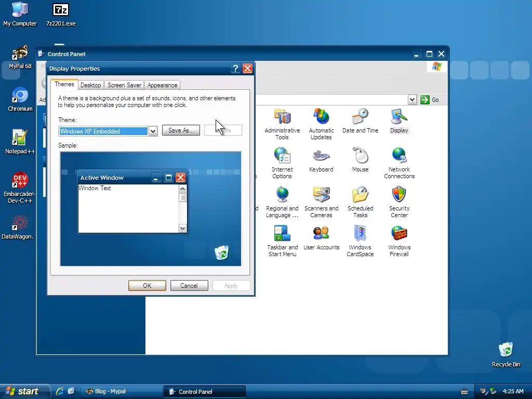532x399 pixels.
Task: Open Scanners and Cameras icon
Action: 321,202
